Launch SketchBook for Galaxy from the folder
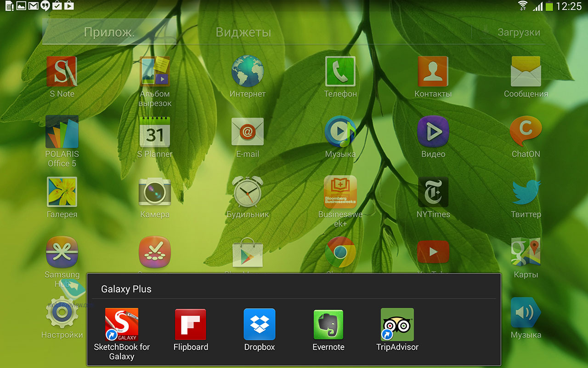Screen dimensions: 588x368 click(122, 324)
